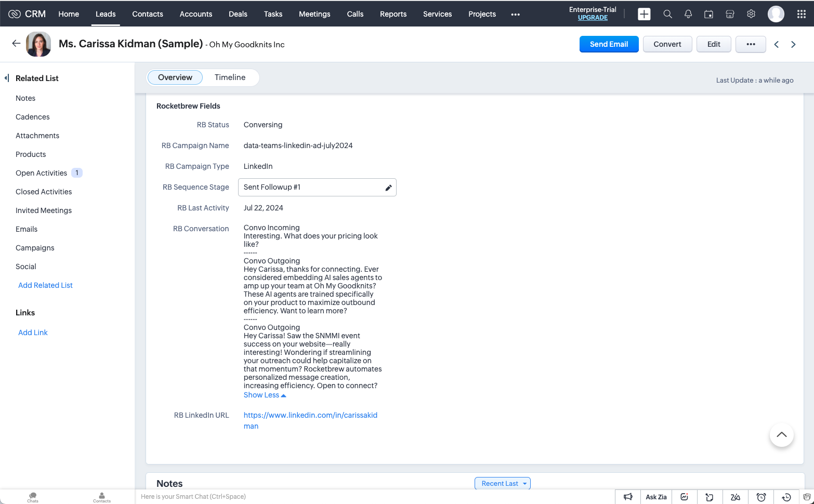
Task: Click the scroll-to-top arrow button
Action: point(782,435)
